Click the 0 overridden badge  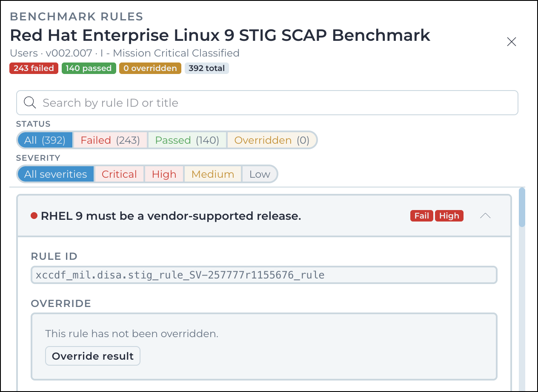tap(150, 68)
